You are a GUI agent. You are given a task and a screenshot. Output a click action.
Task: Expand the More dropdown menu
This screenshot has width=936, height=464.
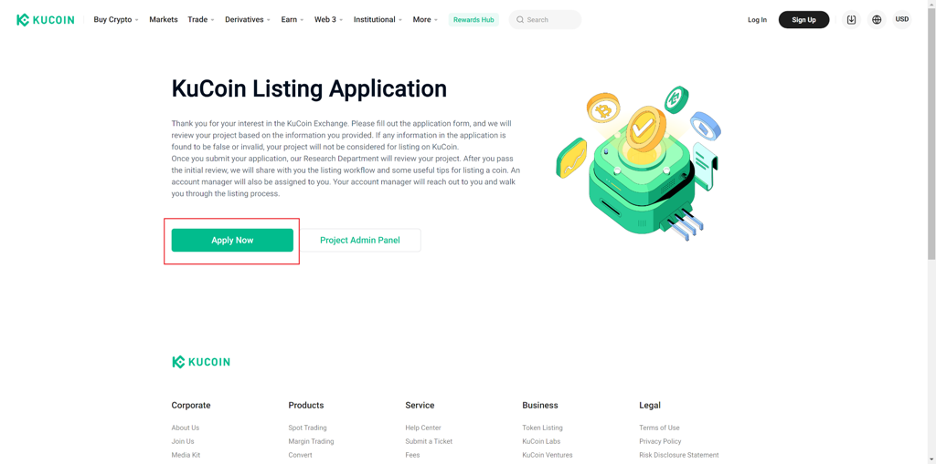tap(425, 20)
